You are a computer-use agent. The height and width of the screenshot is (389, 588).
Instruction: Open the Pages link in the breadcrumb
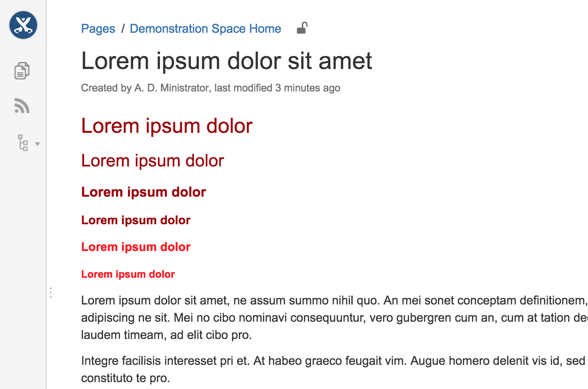click(x=98, y=28)
